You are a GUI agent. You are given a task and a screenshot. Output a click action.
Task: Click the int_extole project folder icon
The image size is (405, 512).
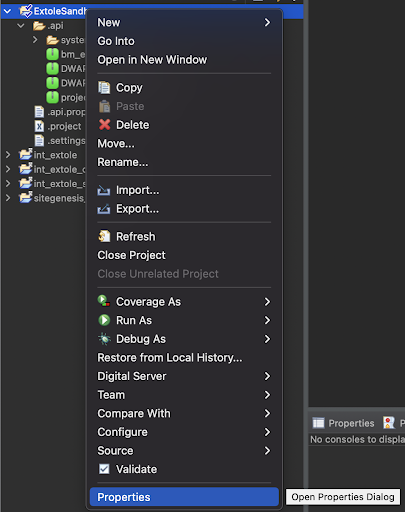pos(26,154)
